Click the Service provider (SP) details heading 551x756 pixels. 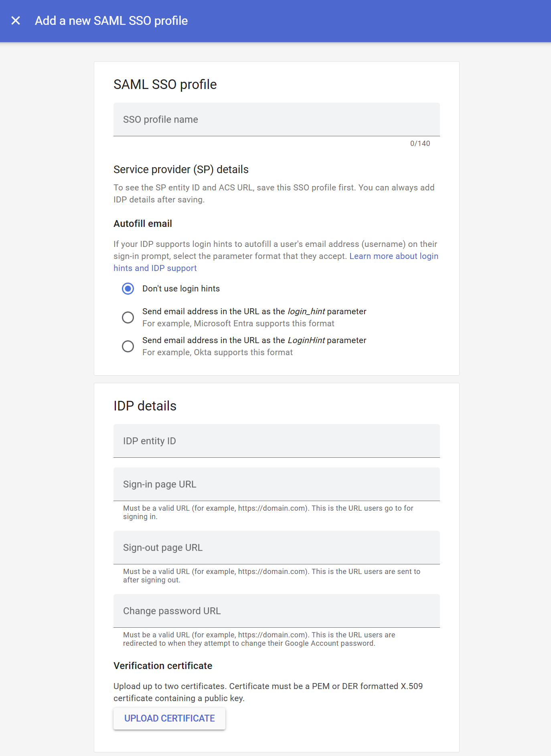(181, 170)
